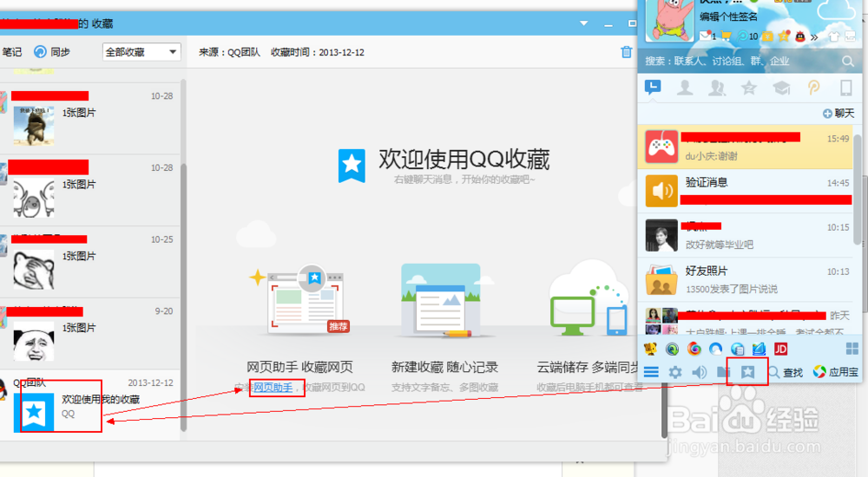Click the 查找 search button

point(786,372)
